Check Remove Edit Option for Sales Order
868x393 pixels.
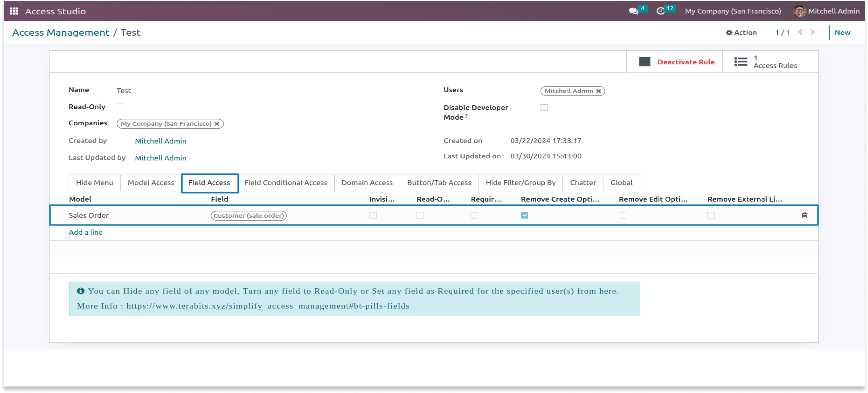pyautogui.click(x=622, y=215)
